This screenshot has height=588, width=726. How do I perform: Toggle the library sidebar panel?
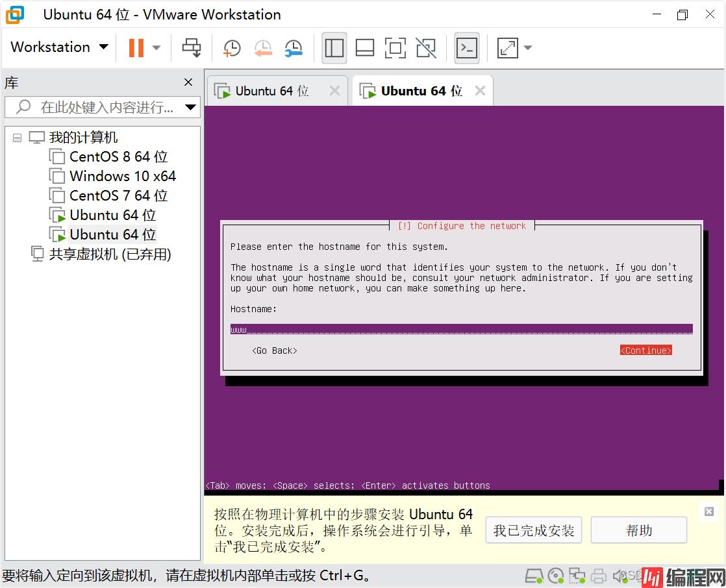click(334, 47)
